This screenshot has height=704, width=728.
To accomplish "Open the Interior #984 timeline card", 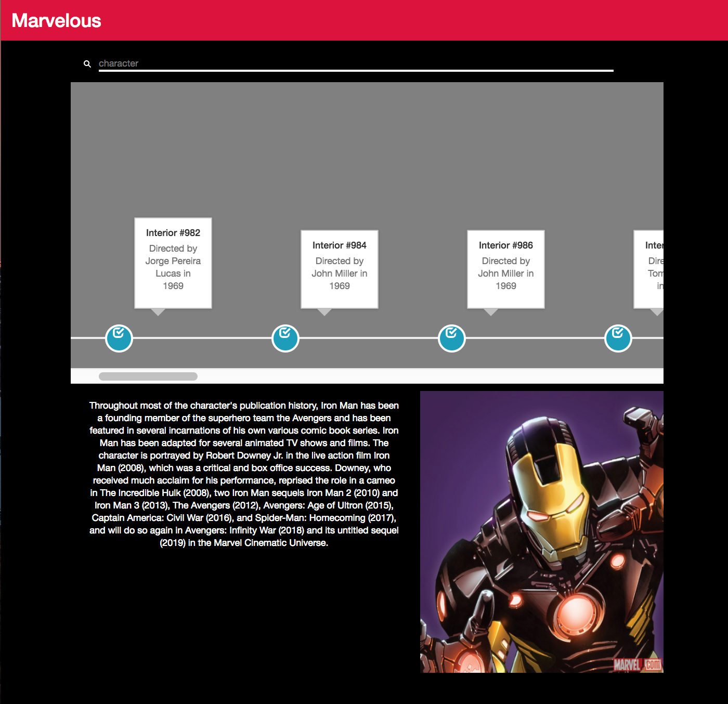I will pyautogui.click(x=340, y=269).
